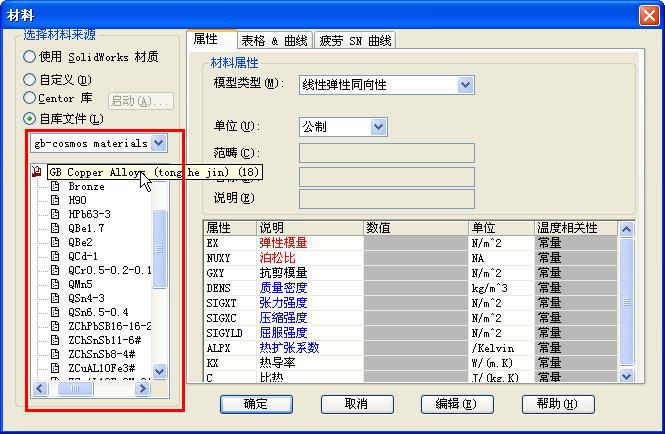Click the material tree scroll down arrow
The height and width of the screenshot is (434, 665).
(x=159, y=372)
